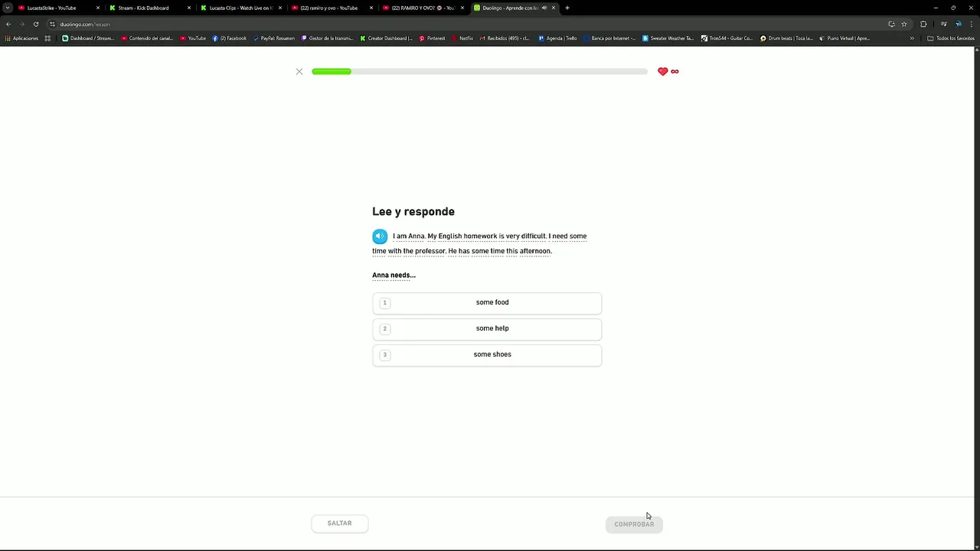Open the media control icon in toolbar
Screen dimensions: 980x551
pyautogui.click(x=943, y=24)
